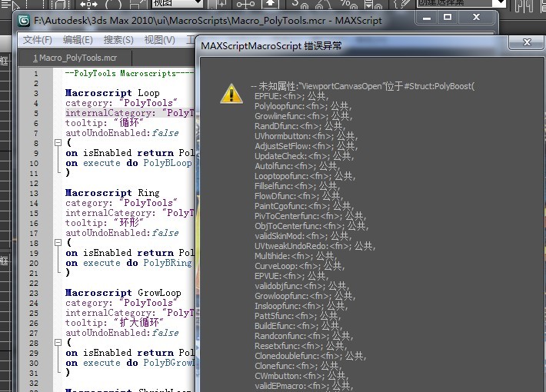Image resolution: width=546 pixels, height=392 pixels.
Task: Click line number 12 in the gutter
Action: pyautogui.click(x=34, y=184)
